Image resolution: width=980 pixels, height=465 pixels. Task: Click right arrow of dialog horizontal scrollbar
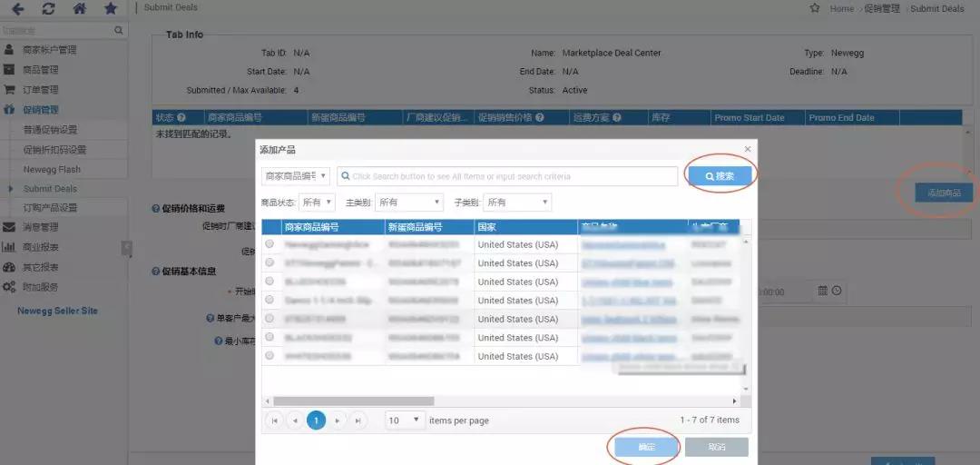pyautogui.click(x=734, y=401)
